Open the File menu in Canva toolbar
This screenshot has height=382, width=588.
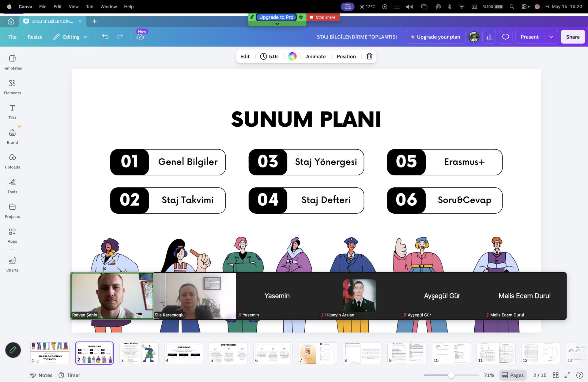[x=13, y=37]
